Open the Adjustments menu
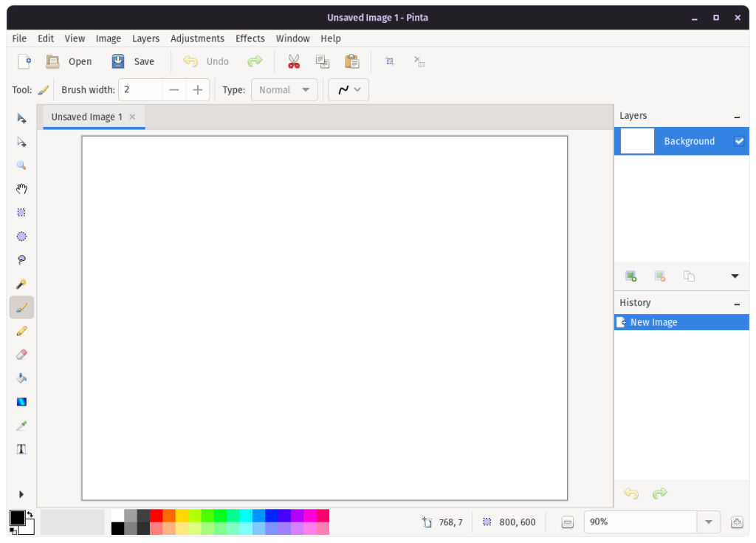Screen dimensions: 756x543 [x=197, y=38]
